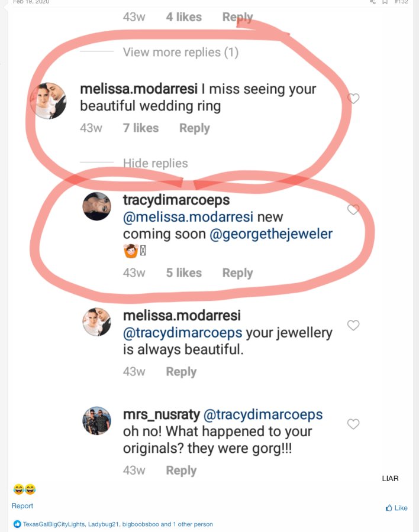Click the thumbs-up Like button on forum post
The width and height of the screenshot is (419, 532).
(397, 508)
